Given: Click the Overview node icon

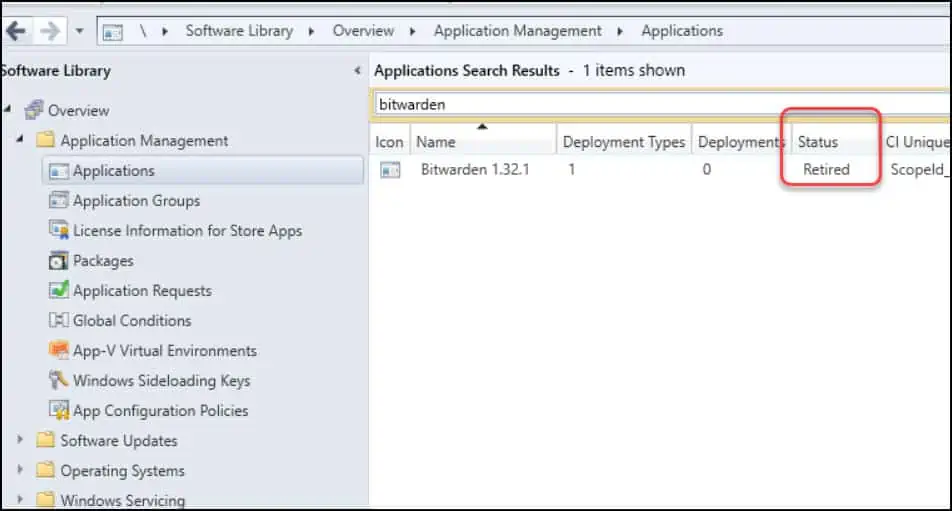Looking at the screenshot, I should (x=33, y=110).
